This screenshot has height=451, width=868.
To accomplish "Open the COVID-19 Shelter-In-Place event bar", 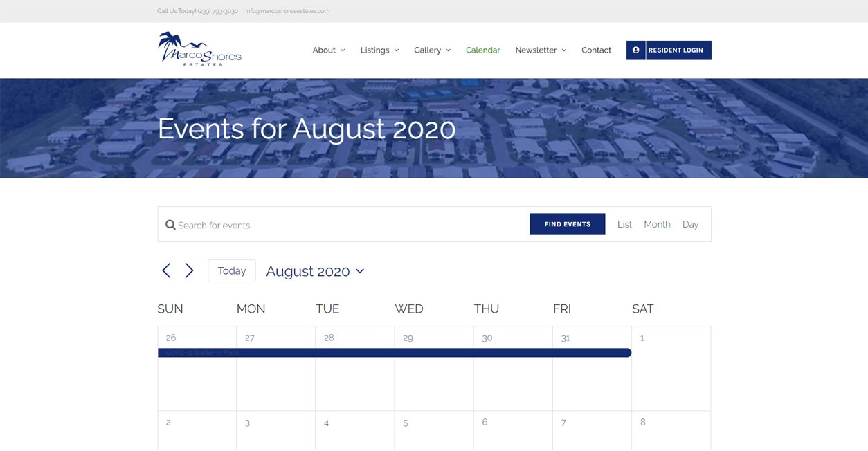I will (x=395, y=353).
